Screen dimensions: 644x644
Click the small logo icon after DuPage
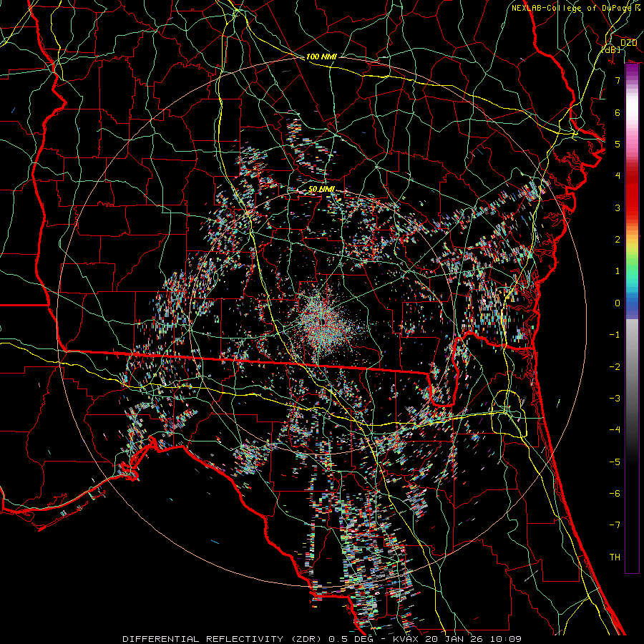pyautogui.click(x=636, y=8)
